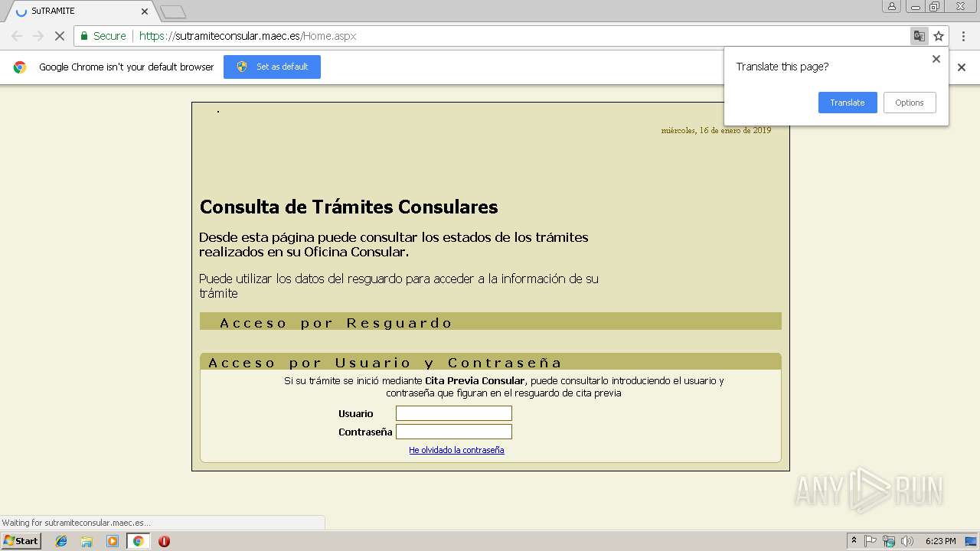Click the volume speaker icon
Screen dimensions: 980x551
click(x=907, y=541)
